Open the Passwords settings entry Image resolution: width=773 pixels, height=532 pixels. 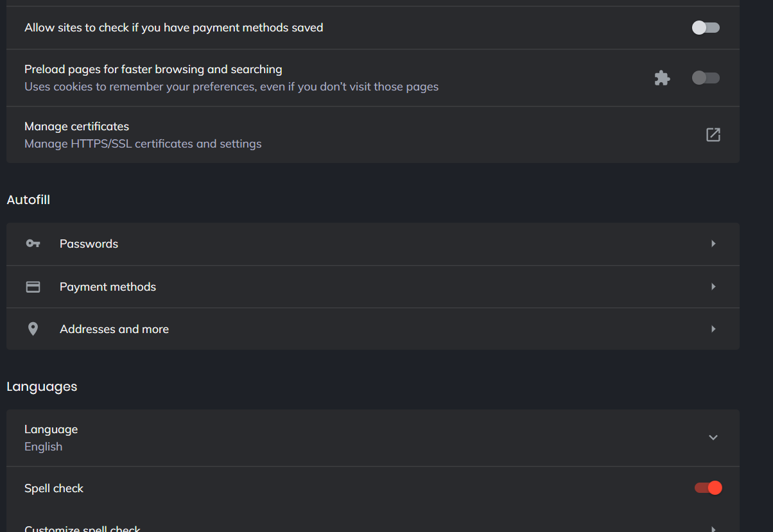point(89,244)
